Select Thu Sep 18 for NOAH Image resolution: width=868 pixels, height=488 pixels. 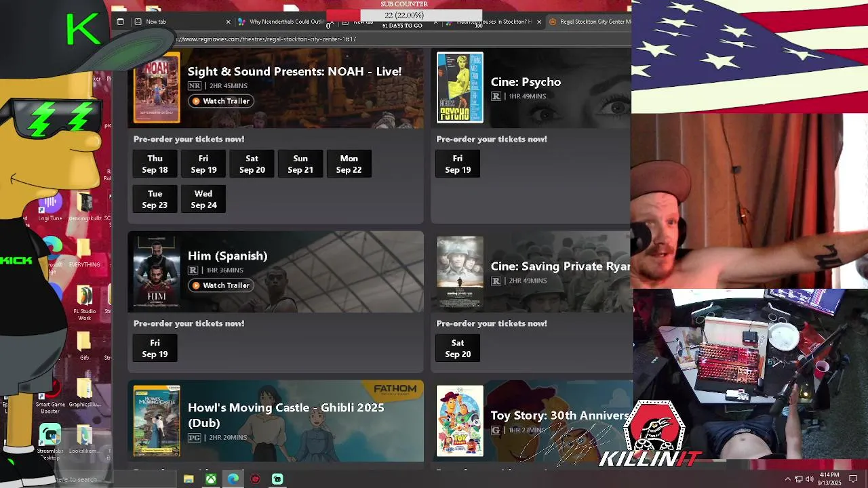[155, 164]
